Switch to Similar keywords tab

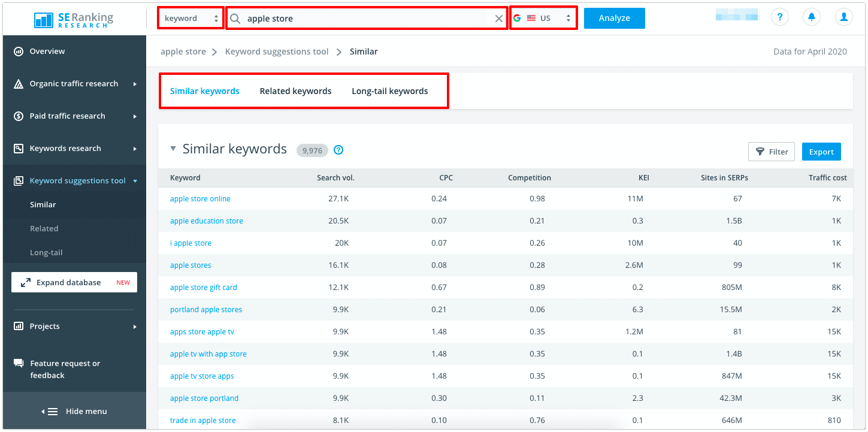coord(205,91)
